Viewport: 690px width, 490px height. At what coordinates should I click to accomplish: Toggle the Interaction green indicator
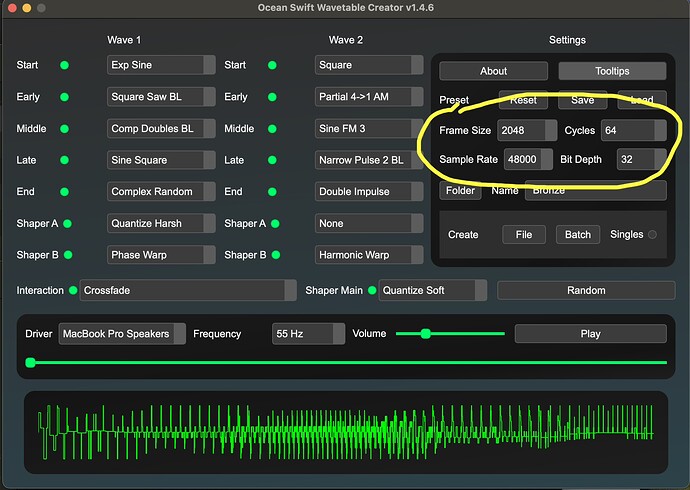coord(73,290)
